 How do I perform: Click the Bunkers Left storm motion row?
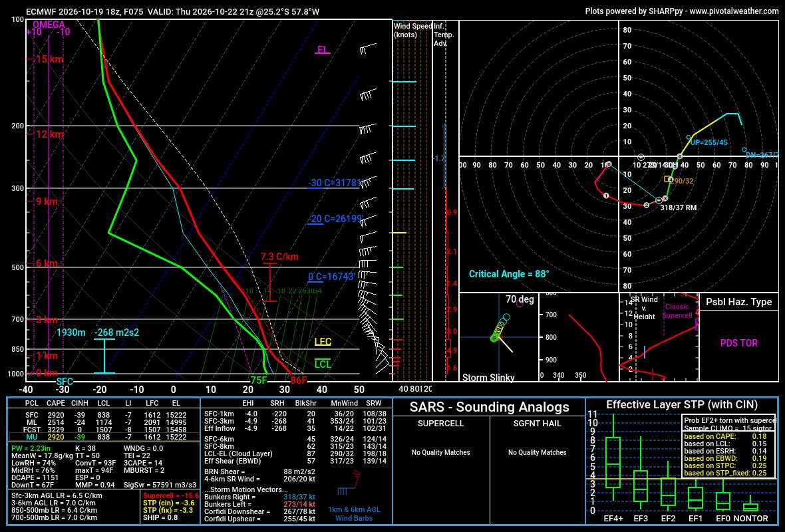click(260, 504)
